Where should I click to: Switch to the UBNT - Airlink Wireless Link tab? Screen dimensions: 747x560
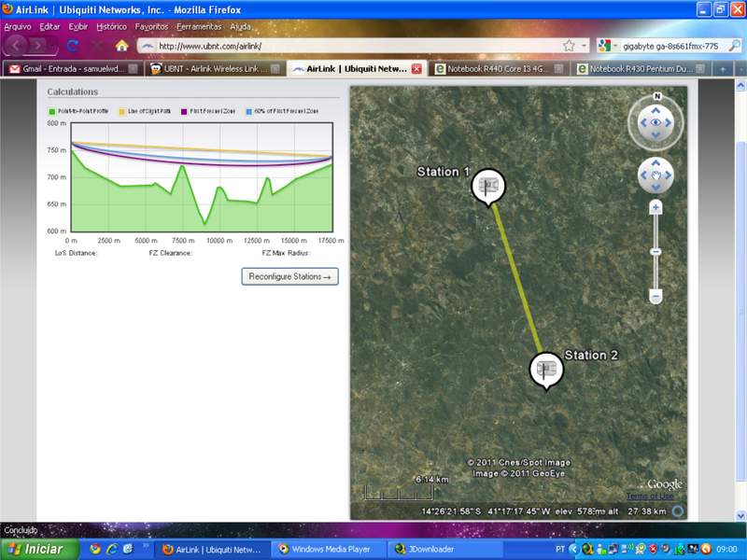[x=215, y=68]
